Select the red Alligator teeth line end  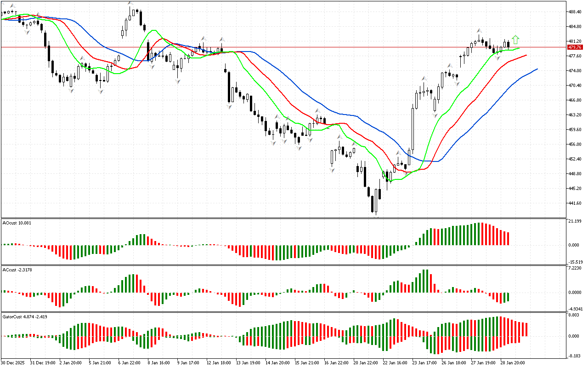coord(525,55)
